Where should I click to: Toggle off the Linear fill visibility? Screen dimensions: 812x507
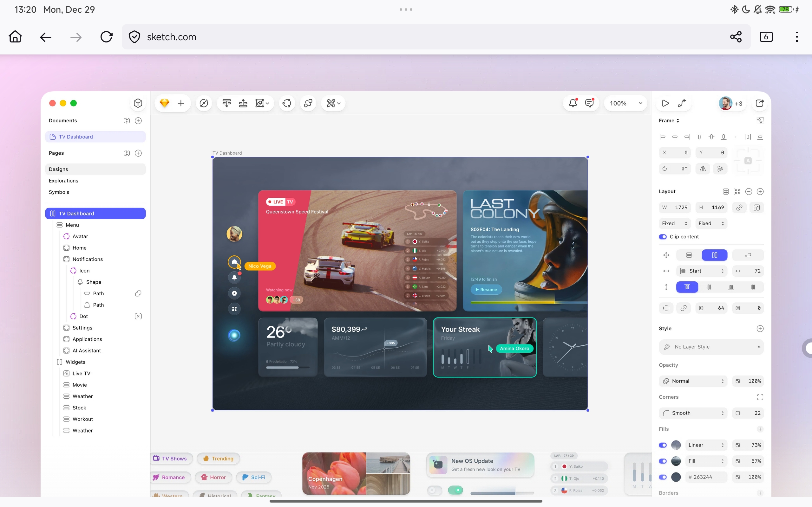coord(663,445)
